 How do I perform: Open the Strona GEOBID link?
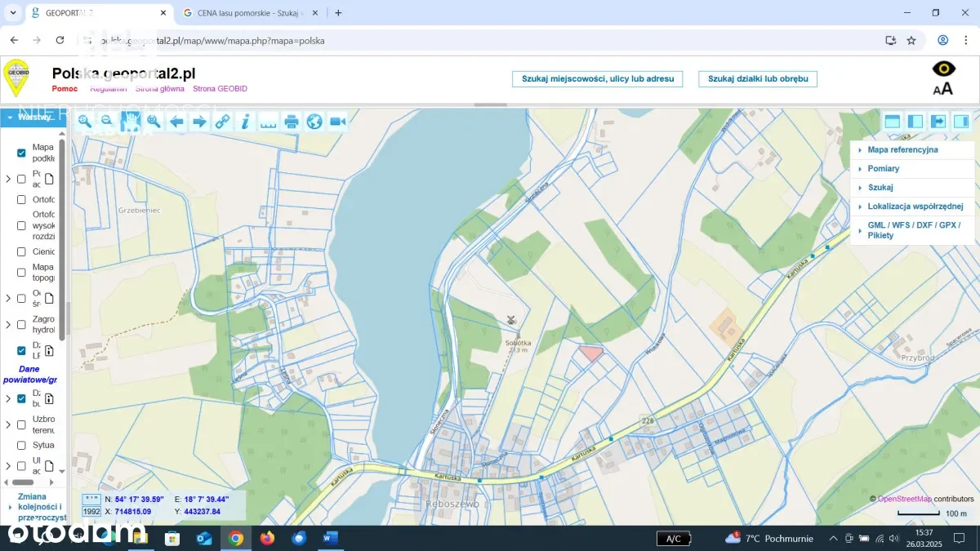(220, 89)
